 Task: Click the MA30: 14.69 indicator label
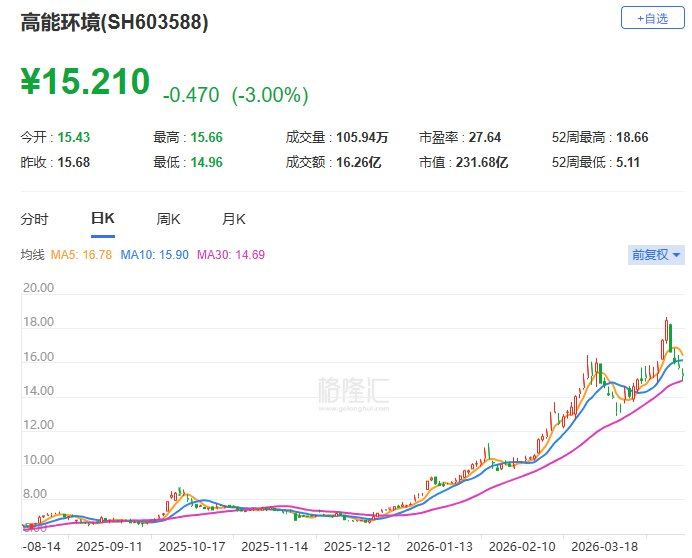pyautogui.click(x=231, y=255)
